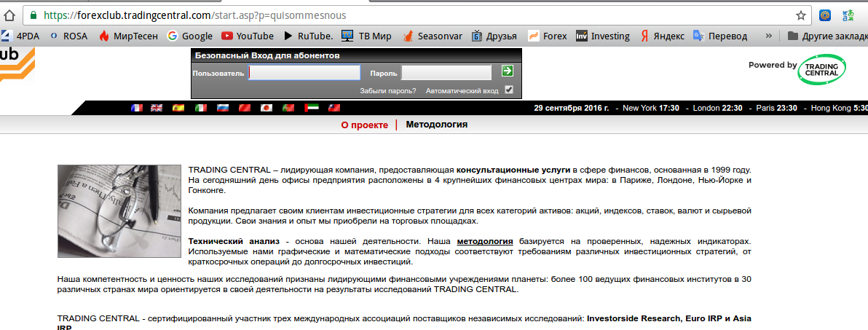This screenshot has width=868, height=330.
Task: Open the 4PDA bookmark
Action: (20, 36)
